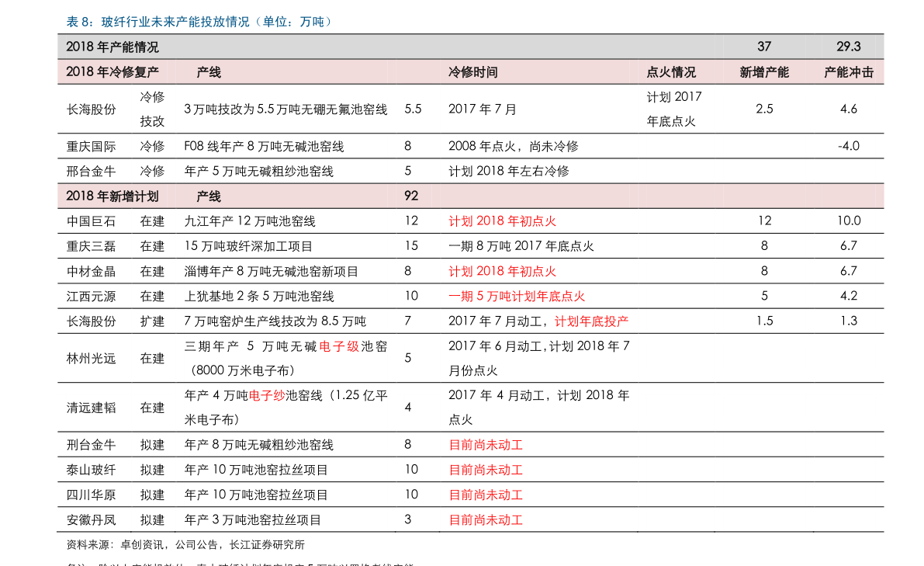Screen dimensions: 924x566
Task: Click the red 计划年底投产 text
Action: click(x=591, y=321)
